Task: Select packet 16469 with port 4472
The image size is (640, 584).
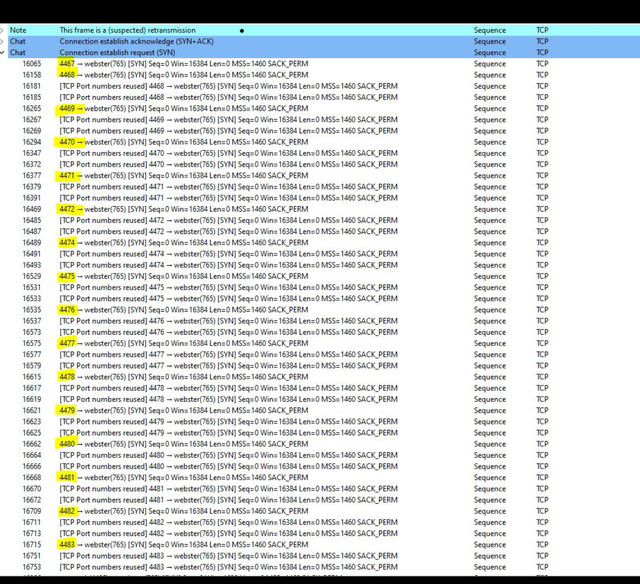Action: [x=320, y=209]
